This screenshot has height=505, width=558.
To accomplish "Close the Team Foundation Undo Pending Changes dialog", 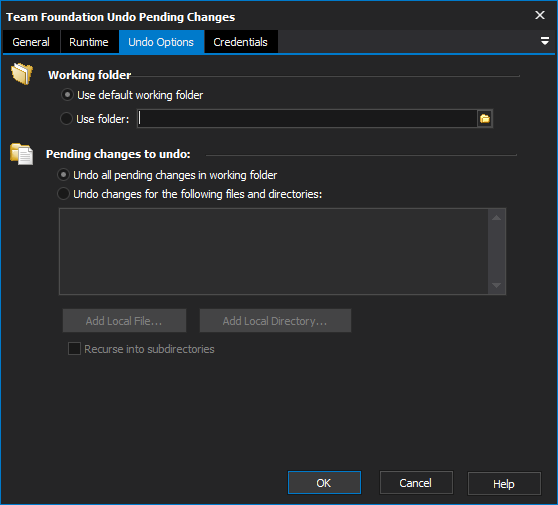I will (540, 15).
